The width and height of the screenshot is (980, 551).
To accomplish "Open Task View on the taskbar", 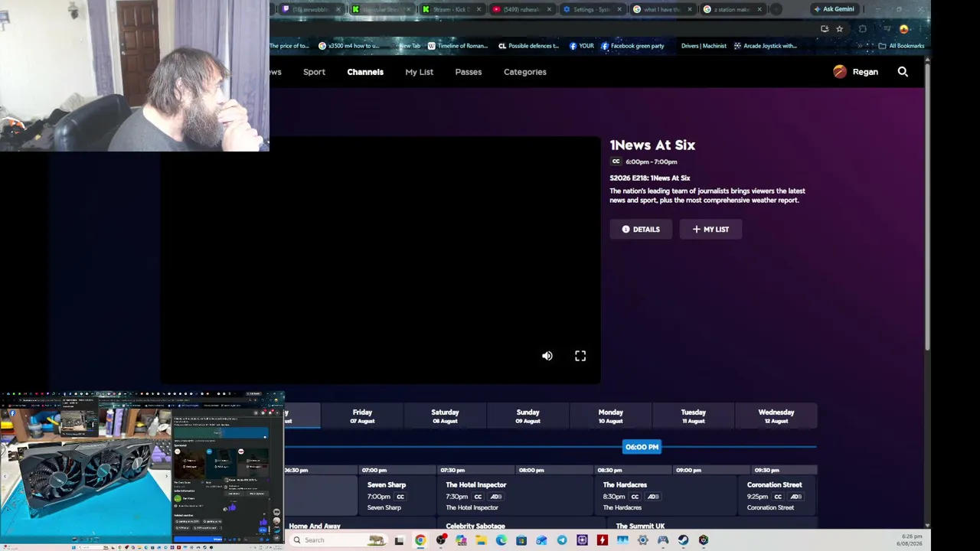I will click(x=399, y=540).
